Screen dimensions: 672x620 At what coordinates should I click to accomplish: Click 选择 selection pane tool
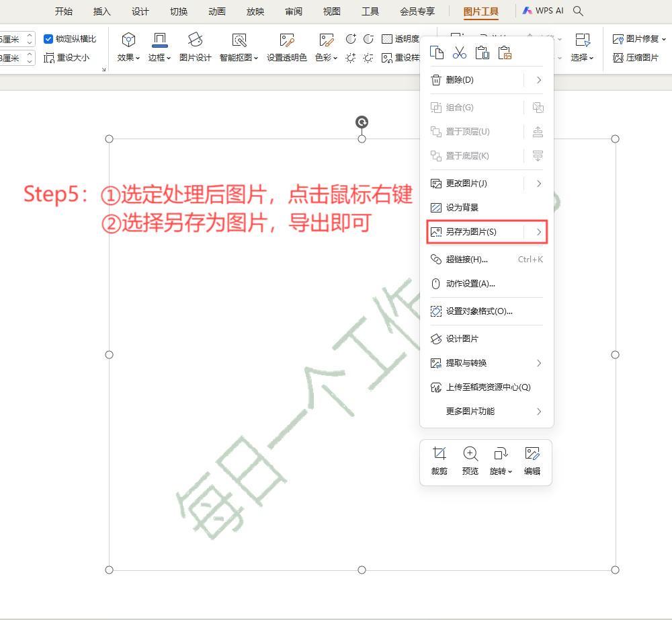(x=583, y=48)
